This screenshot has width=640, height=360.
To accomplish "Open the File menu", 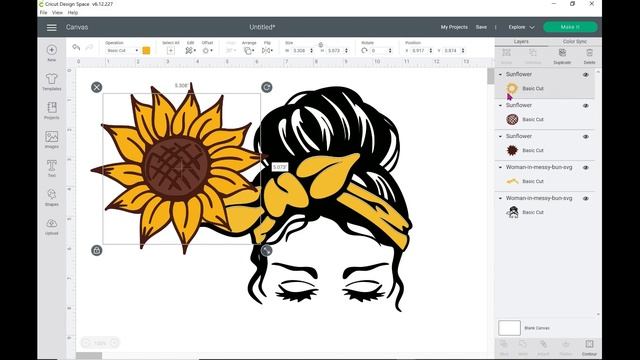I will (43, 13).
